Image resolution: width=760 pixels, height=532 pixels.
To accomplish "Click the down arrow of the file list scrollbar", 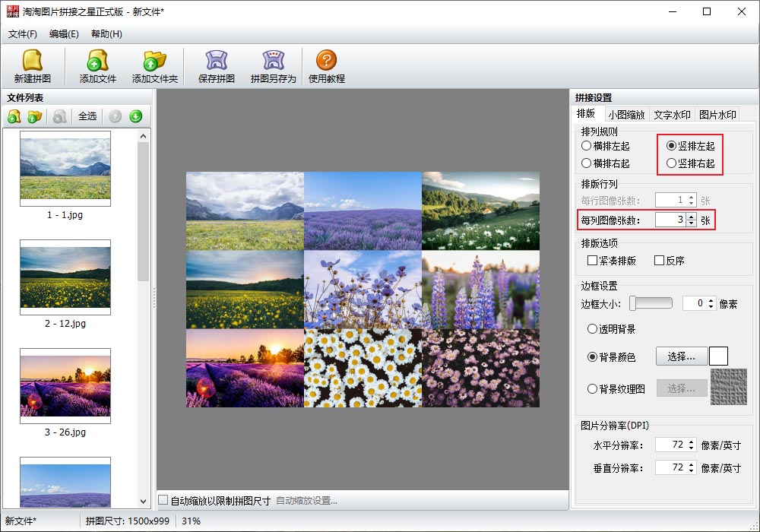I will [x=143, y=502].
